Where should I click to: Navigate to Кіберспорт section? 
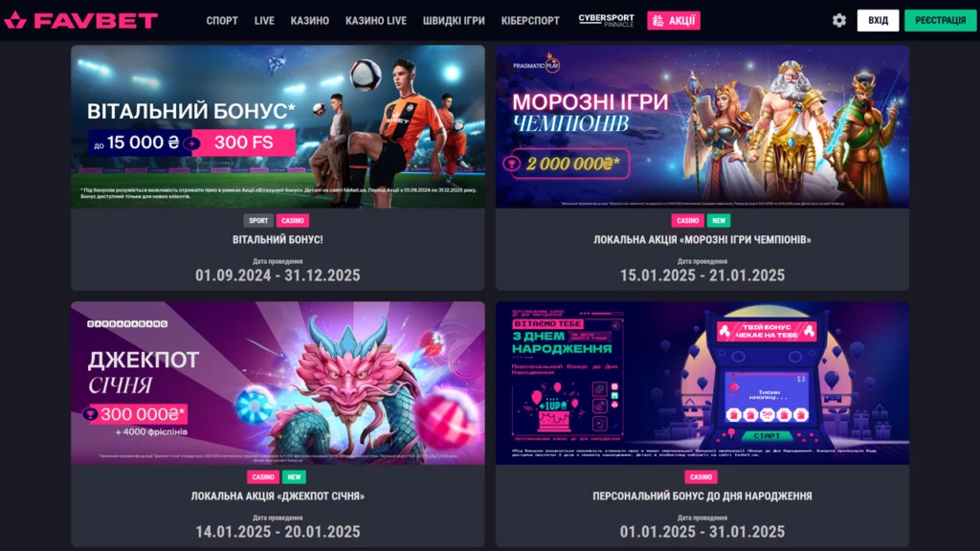point(530,21)
